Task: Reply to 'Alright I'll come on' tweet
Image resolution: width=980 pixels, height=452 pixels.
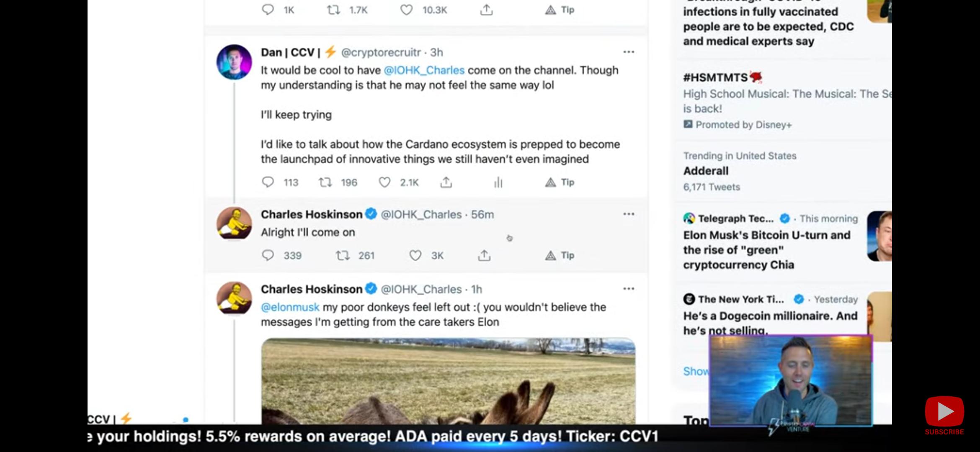Action: (x=268, y=255)
